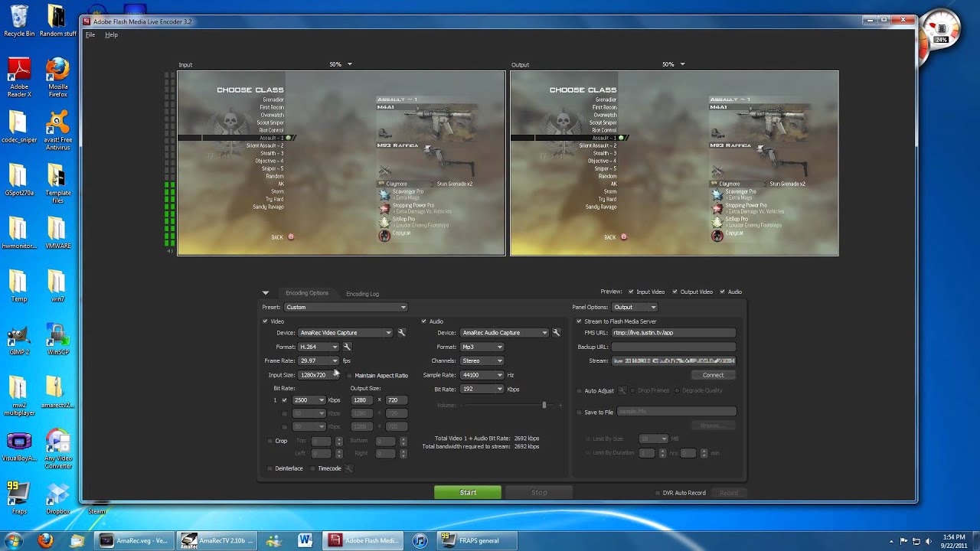Image resolution: width=980 pixels, height=551 pixels.
Task: Open iTunes from the taskbar
Action: 420,540
